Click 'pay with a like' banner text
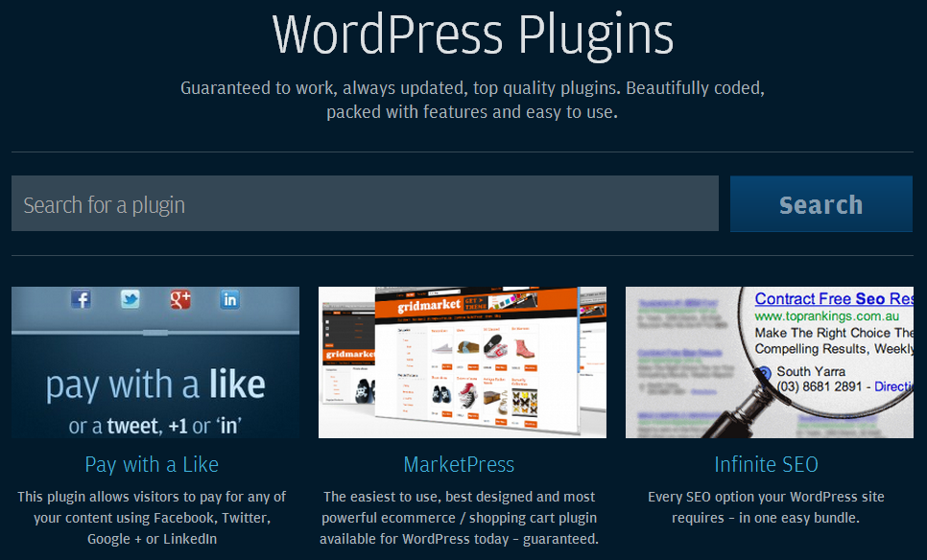Viewport: 927px width, 560px height. [x=155, y=385]
